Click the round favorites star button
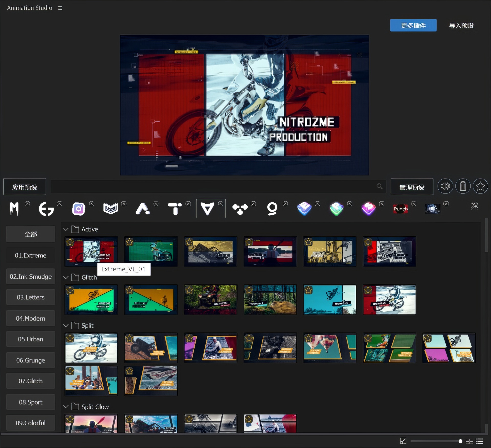Screen dimensions: 491x448 480,186
